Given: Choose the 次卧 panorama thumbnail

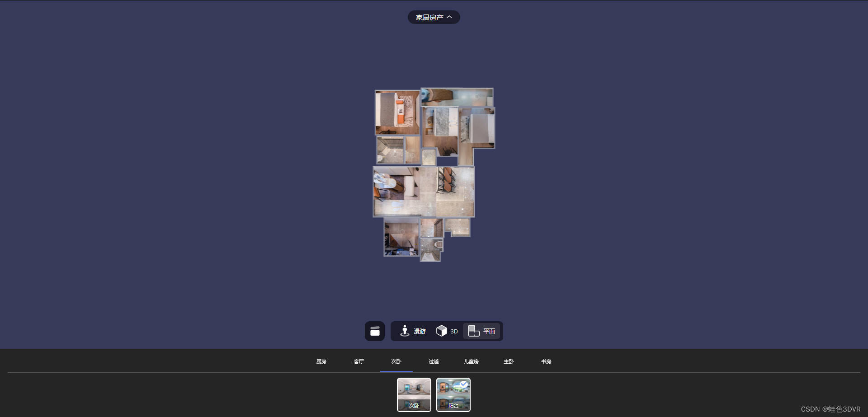Looking at the screenshot, I should [414, 395].
